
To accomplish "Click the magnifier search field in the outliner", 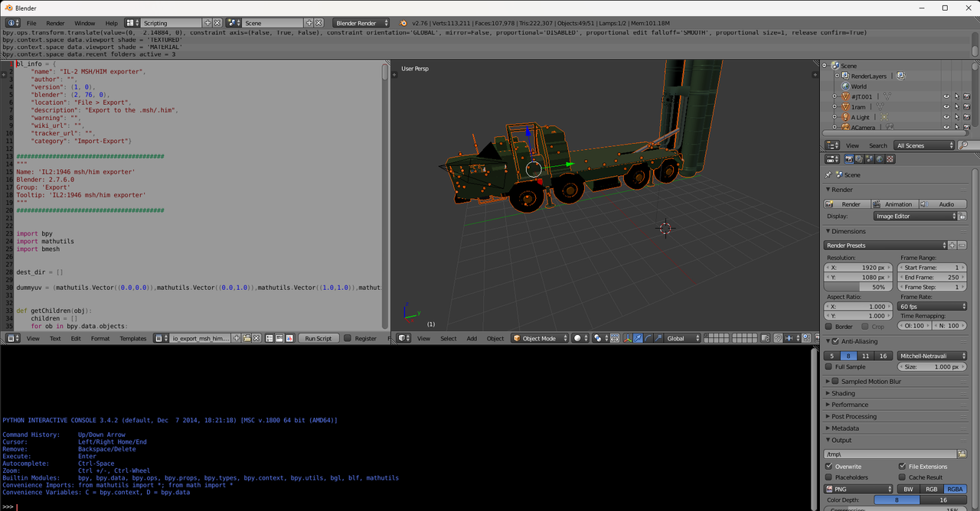I will pos(968,145).
